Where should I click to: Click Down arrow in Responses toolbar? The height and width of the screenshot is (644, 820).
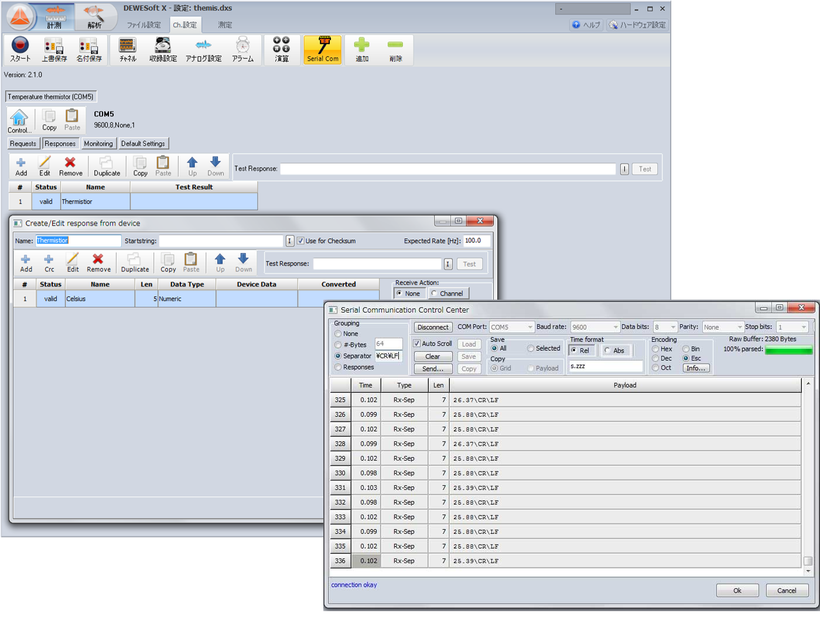click(x=216, y=166)
